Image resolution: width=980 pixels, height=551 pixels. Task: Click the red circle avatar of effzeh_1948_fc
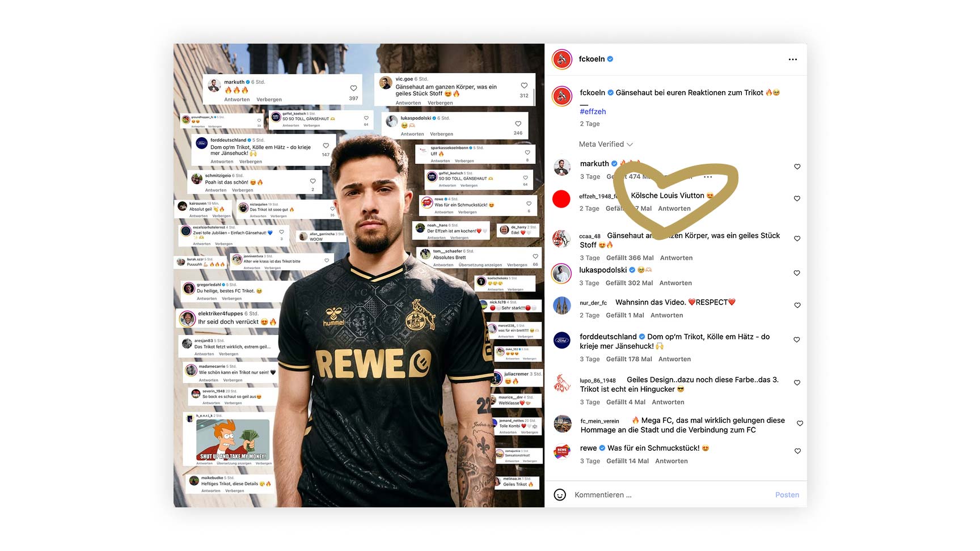[561, 199]
